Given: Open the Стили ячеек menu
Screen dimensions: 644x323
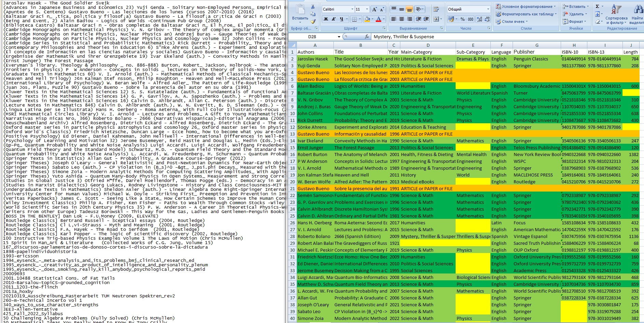Looking at the screenshot, I should point(512,22).
